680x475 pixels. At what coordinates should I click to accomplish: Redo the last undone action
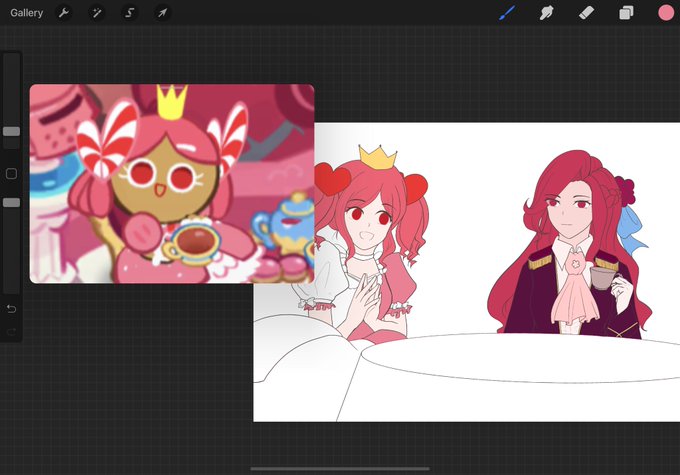pos(11,332)
